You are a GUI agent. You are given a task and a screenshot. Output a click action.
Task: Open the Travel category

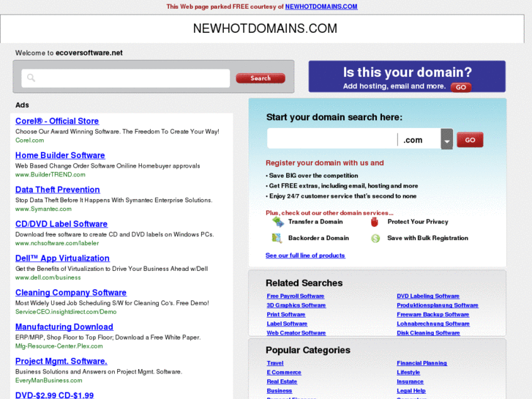275,363
